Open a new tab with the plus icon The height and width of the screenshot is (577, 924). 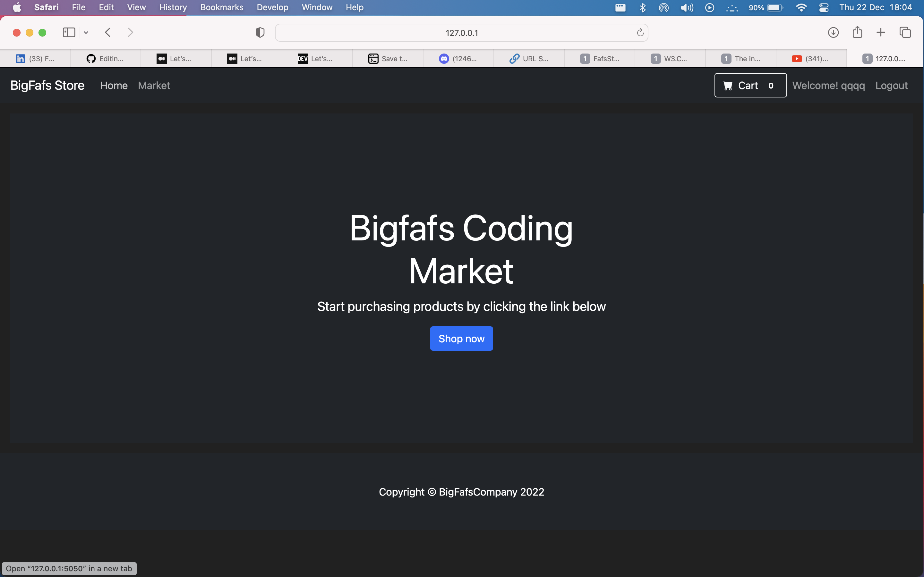(x=881, y=32)
